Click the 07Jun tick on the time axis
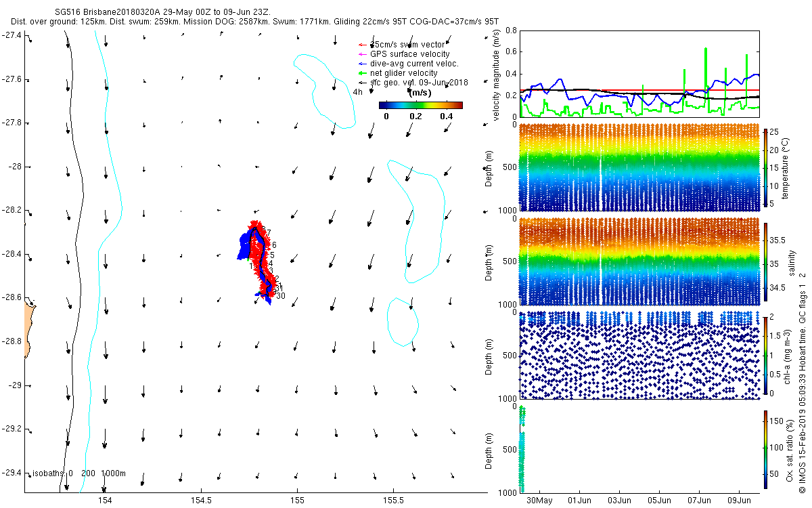The width and height of the screenshot is (812, 508). click(x=700, y=501)
